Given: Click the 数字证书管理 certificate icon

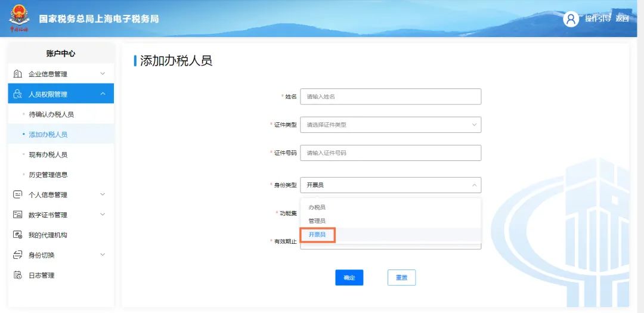Looking at the screenshot, I should click(x=18, y=215).
